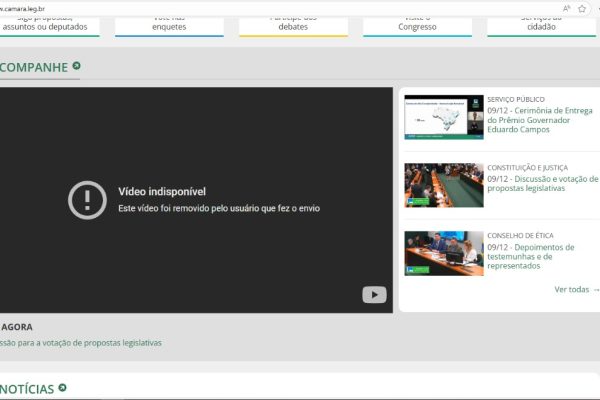
Task: Click the live session link under Agora
Action: pyautogui.click(x=80, y=343)
